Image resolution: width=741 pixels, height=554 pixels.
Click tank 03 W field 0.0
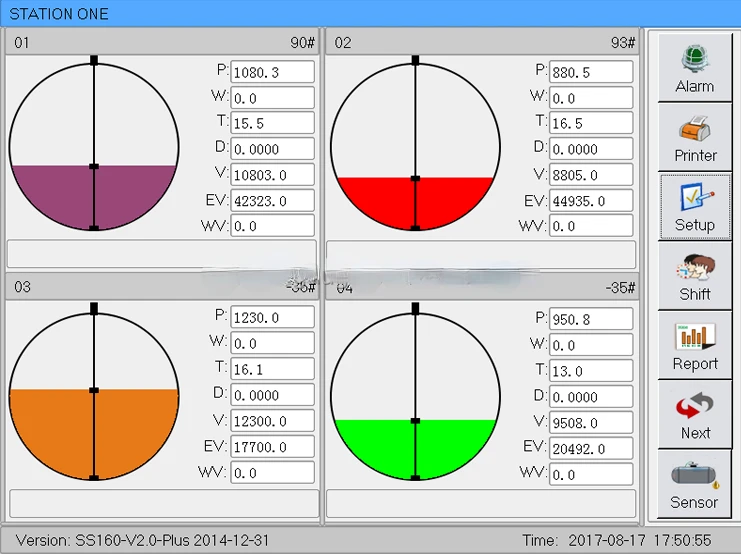(x=272, y=343)
